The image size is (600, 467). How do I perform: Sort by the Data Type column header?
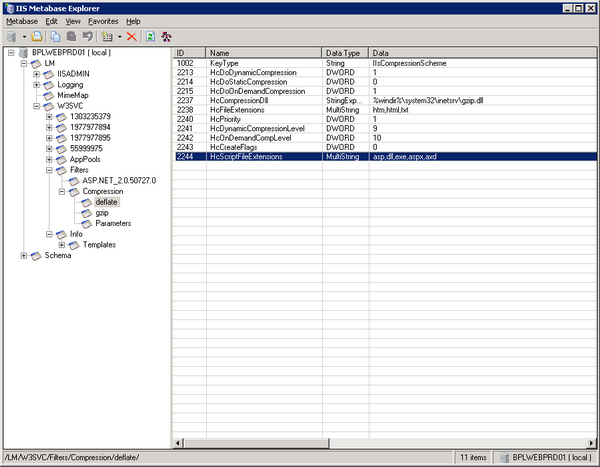tap(344, 51)
